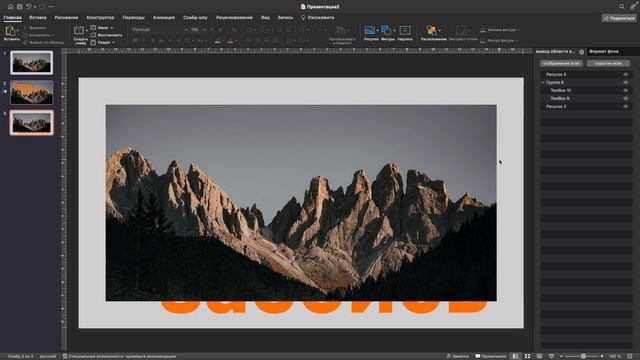640x360 pixels.
Task: Switch to slide sorter grid view
Action: [x=527, y=356]
